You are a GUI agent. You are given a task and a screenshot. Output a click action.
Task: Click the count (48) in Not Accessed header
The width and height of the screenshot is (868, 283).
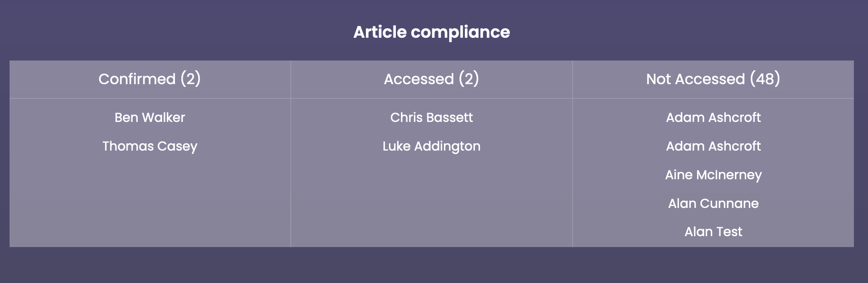765,79
